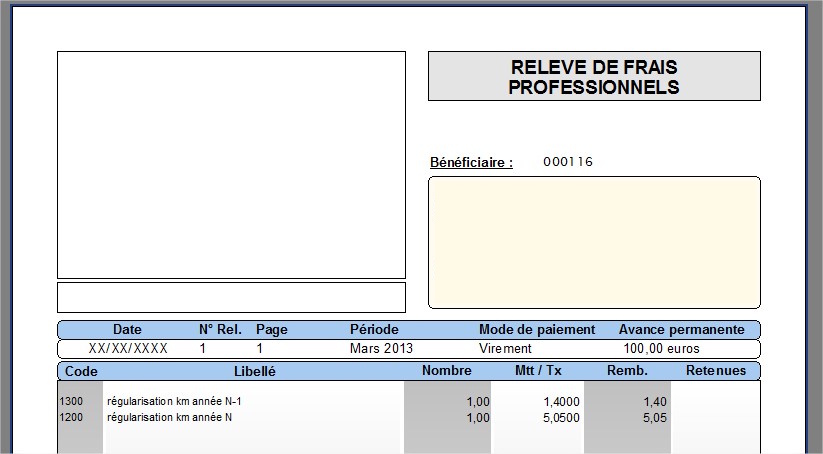Select the régularisation km année N-1 line

tap(174, 401)
